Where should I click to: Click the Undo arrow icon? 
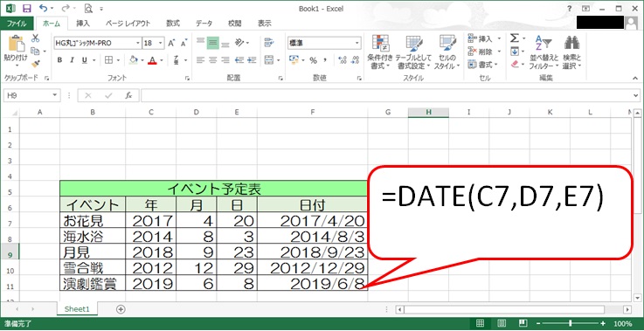click(x=43, y=8)
